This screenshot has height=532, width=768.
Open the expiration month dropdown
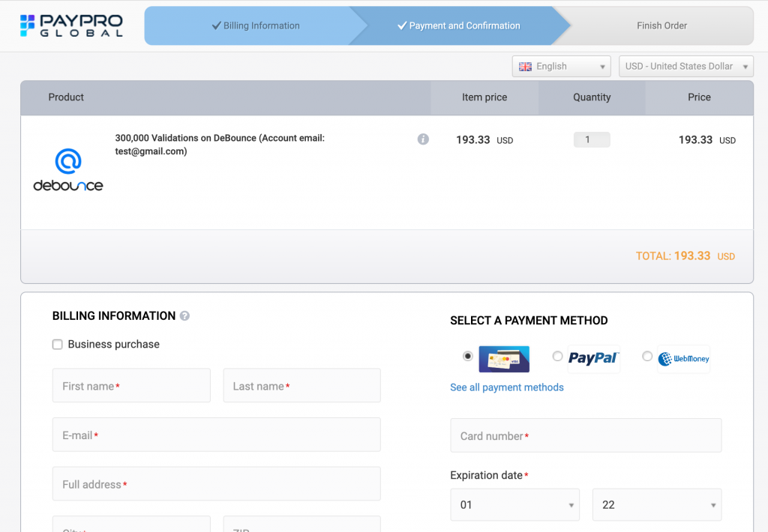(x=514, y=505)
